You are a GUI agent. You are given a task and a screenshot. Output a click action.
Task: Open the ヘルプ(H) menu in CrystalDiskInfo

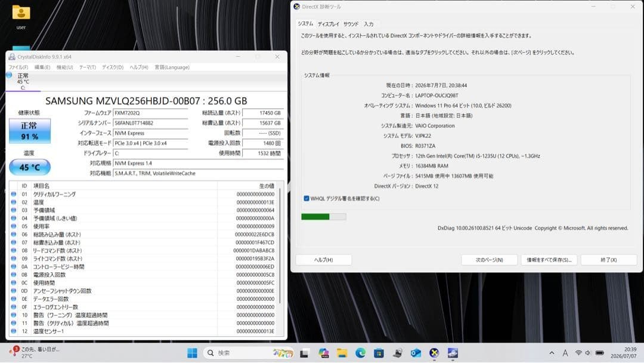pos(139,67)
